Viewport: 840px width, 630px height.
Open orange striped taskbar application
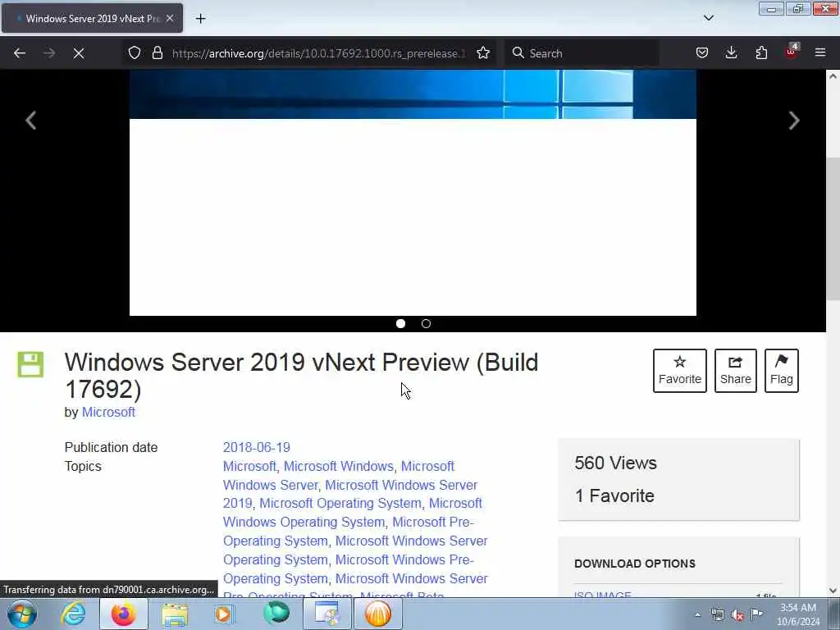377,614
